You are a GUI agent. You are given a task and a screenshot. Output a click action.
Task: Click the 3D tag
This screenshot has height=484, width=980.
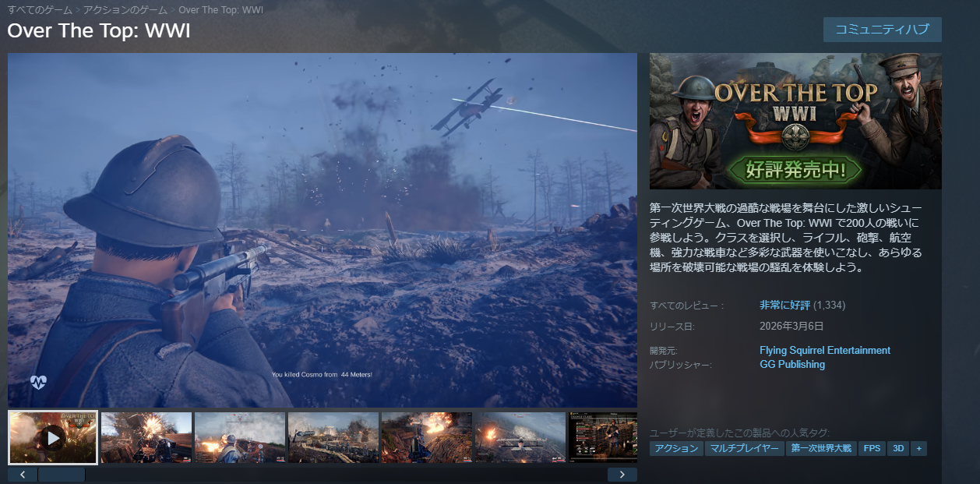(897, 448)
